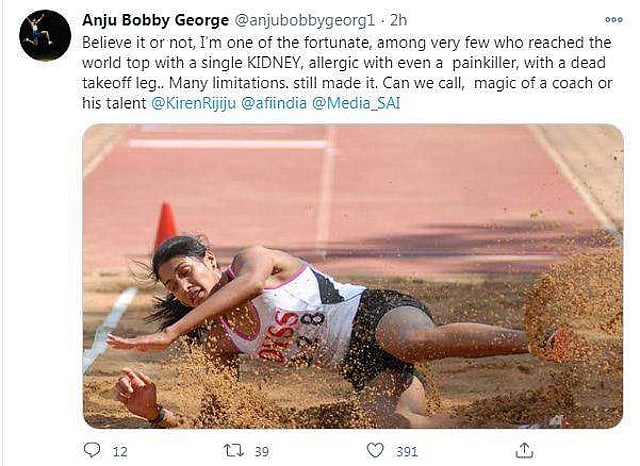Click the orange cone in the photo
640x466 pixels.
[x=166, y=224]
